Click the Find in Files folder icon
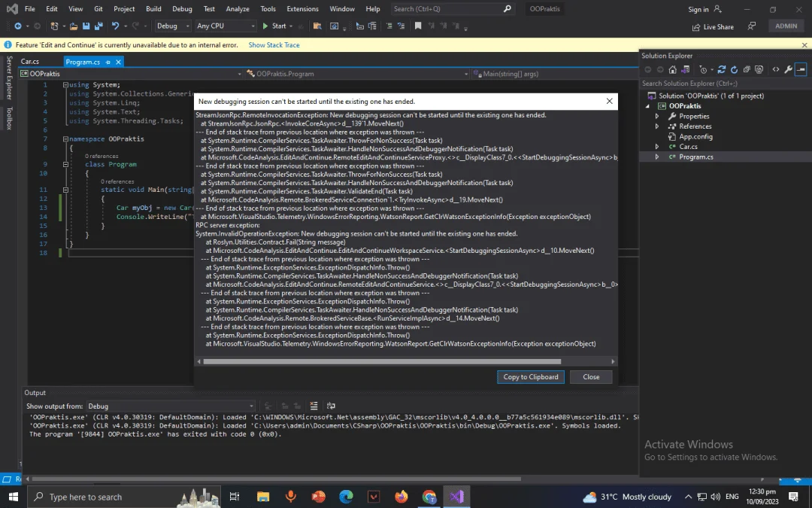The height and width of the screenshot is (508, 812). (317, 26)
